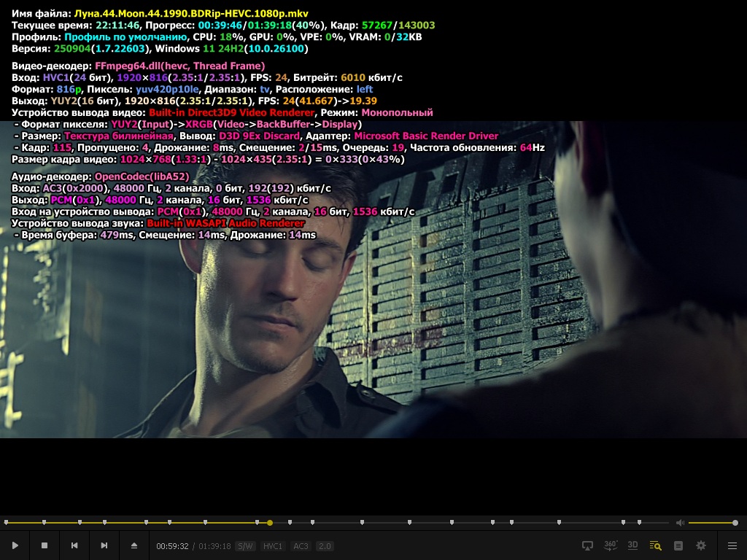747x560 pixels.
Task: Click the total duration 01:39:18 display
Action: pyautogui.click(x=214, y=546)
